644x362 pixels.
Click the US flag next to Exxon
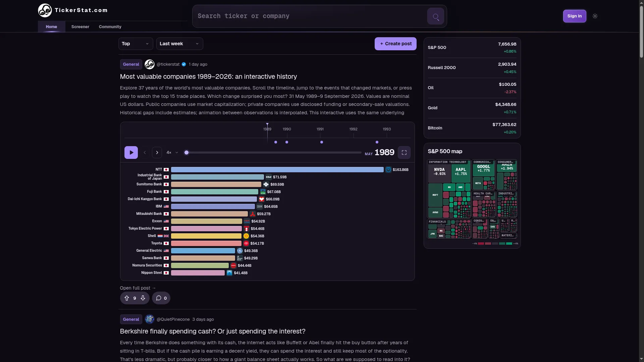coord(166,221)
